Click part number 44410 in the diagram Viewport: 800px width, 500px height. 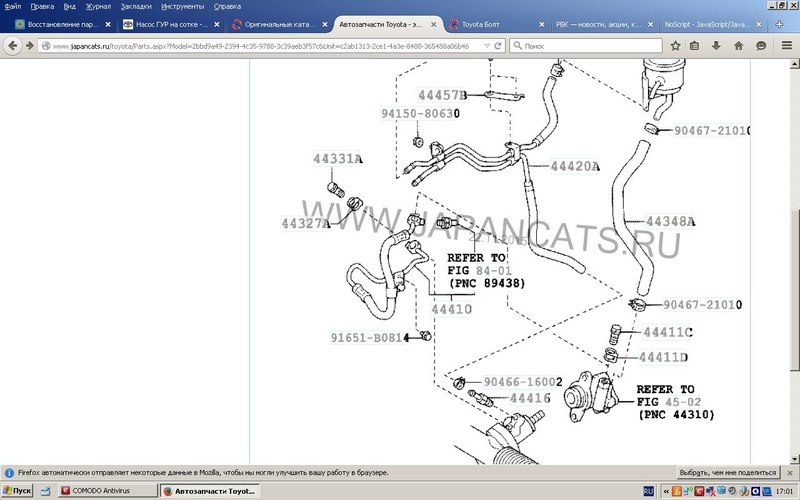pos(451,309)
